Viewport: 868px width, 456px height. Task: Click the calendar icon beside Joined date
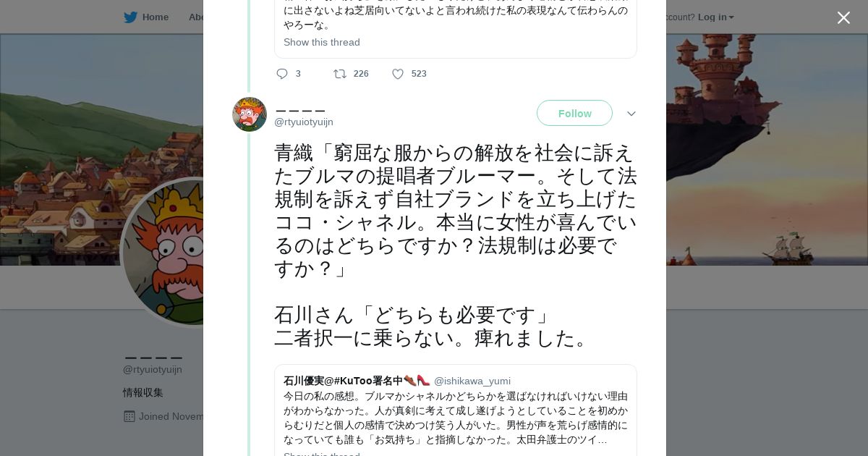(x=129, y=416)
